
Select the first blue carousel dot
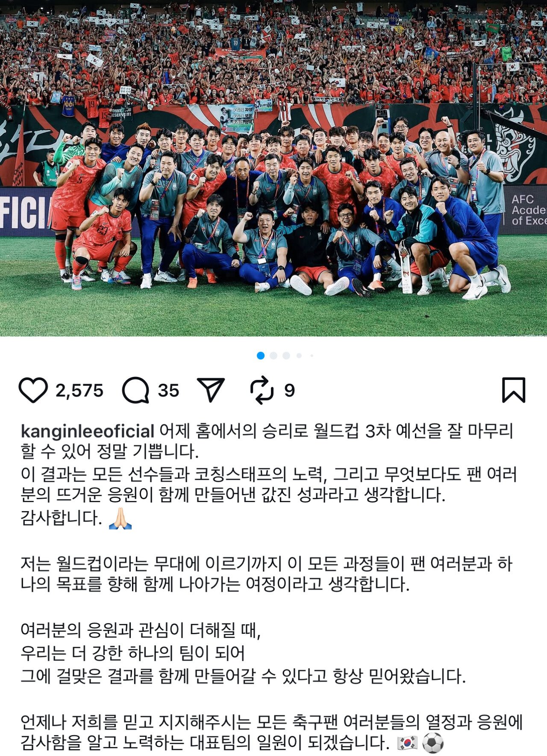coord(261,356)
